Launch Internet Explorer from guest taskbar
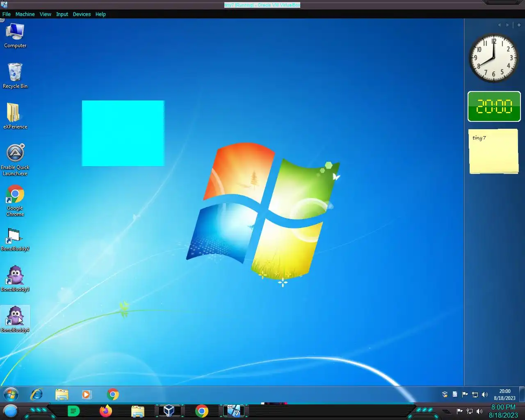The height and width of the screenshot is (420, 525). pos(37,395)
